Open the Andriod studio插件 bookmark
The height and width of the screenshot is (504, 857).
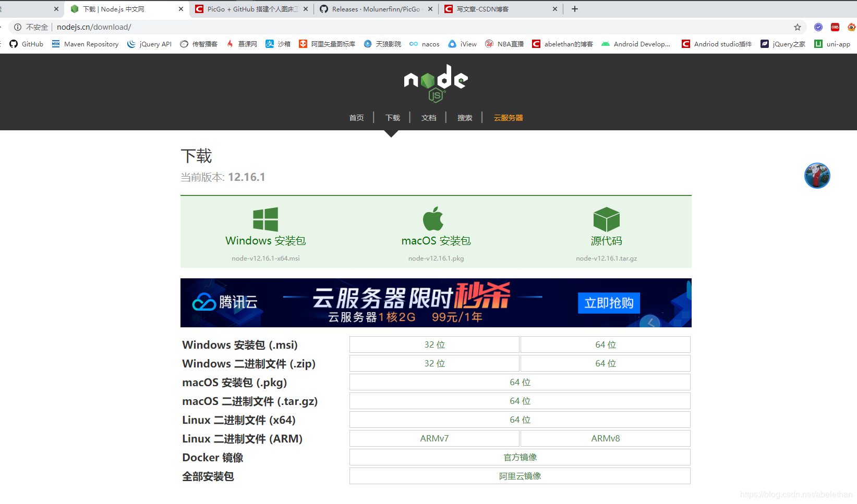click(717, 44)
